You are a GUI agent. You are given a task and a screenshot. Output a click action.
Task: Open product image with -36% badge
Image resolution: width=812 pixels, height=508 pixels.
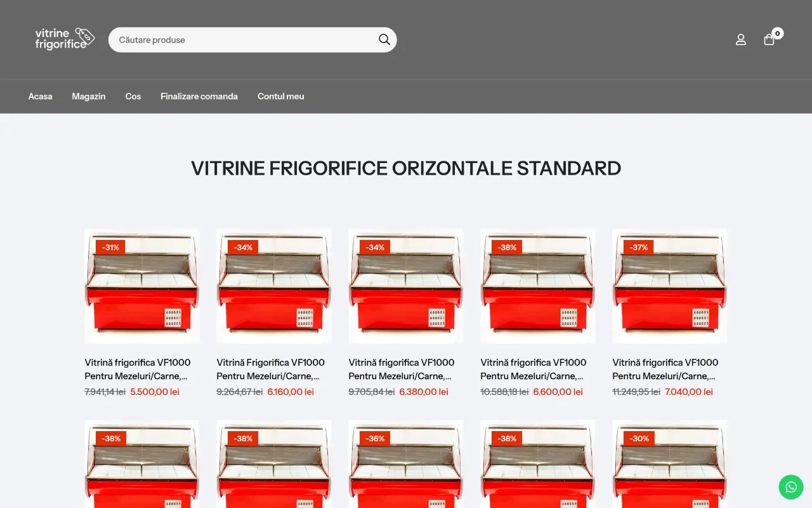click(406, 464)
